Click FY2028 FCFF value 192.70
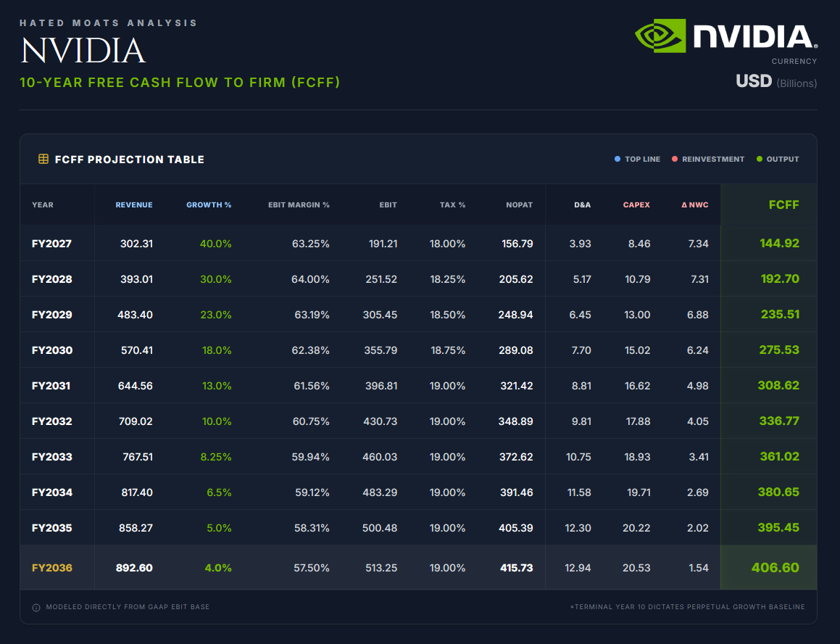The width and height of the screenshot is (840, 644). [x=780, y=278]
